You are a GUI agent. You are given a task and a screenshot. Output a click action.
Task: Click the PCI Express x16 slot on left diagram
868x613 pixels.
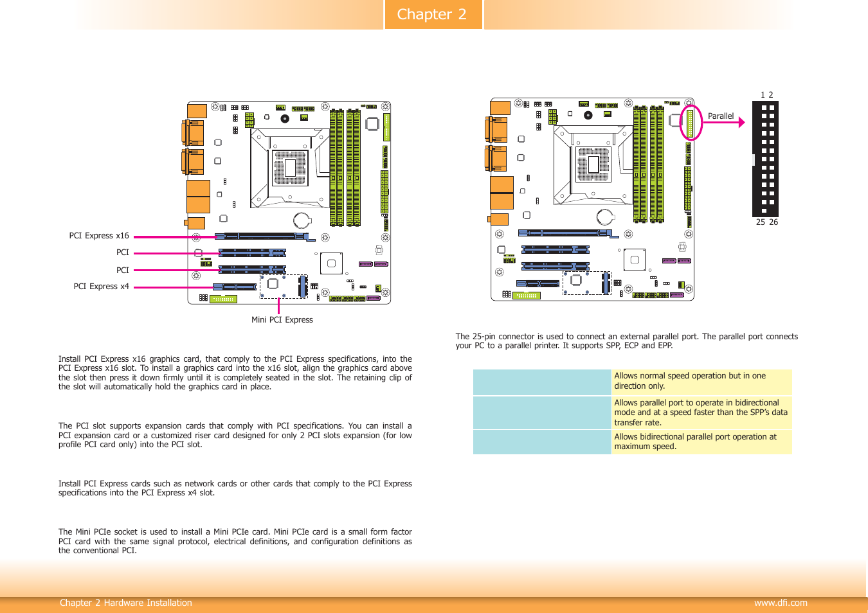click(264, 236)
